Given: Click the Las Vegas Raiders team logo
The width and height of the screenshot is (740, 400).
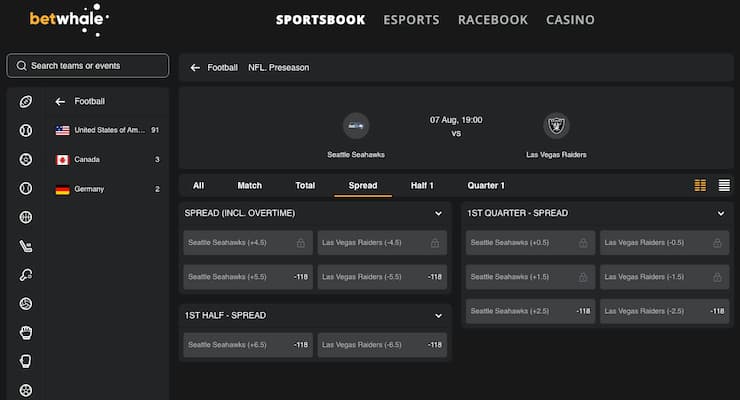Looking at the screenshot, I should click(x=556, y=126).
